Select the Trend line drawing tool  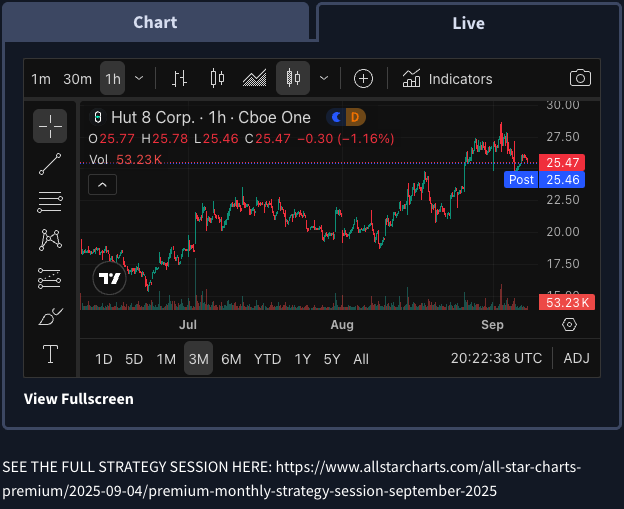click(x=50, y=164)
